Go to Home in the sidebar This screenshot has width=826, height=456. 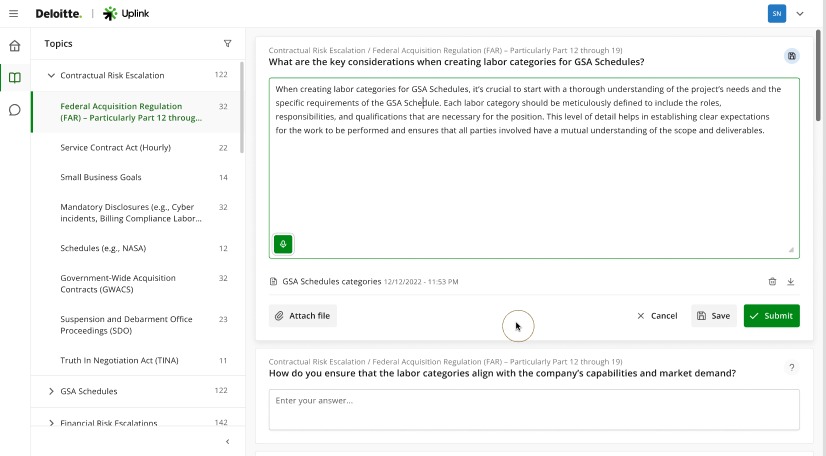(x=15, y=46)
